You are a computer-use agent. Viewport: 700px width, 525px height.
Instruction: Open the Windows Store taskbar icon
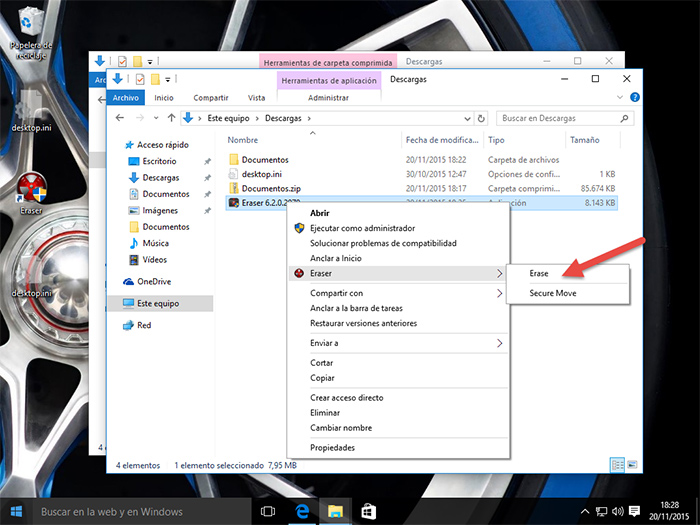pos(367,511)
